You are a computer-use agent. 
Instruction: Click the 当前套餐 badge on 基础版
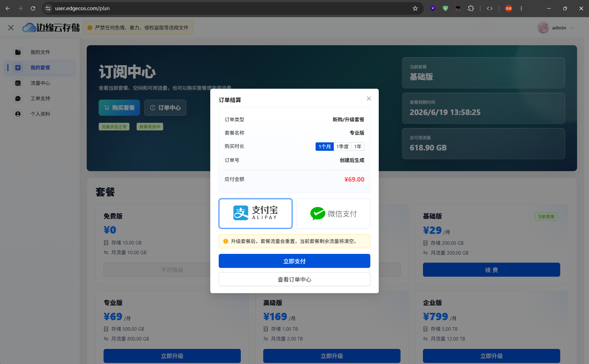[546, 216]
